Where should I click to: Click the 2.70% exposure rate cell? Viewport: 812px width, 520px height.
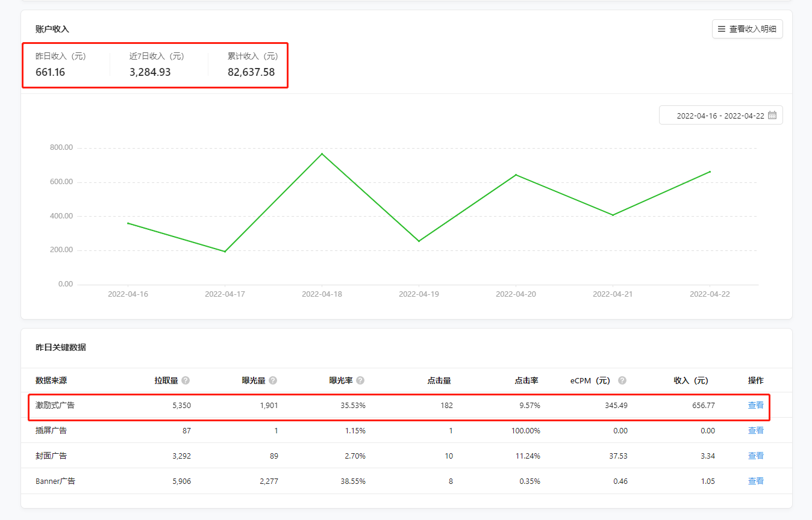[355, 456]
